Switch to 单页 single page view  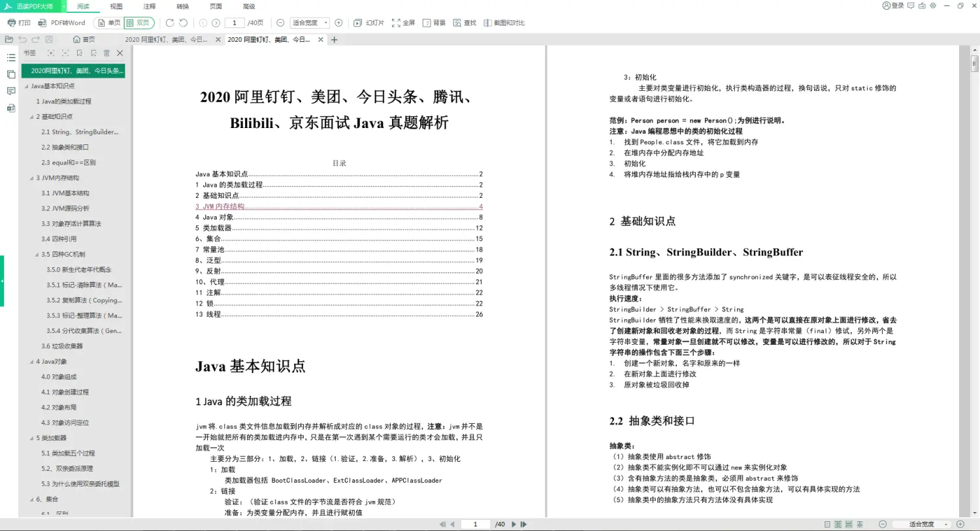(108, 23)
